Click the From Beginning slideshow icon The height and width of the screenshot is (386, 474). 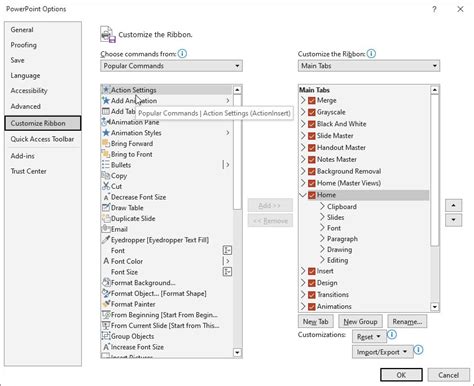pyautogui.click(x=106, y=315)
